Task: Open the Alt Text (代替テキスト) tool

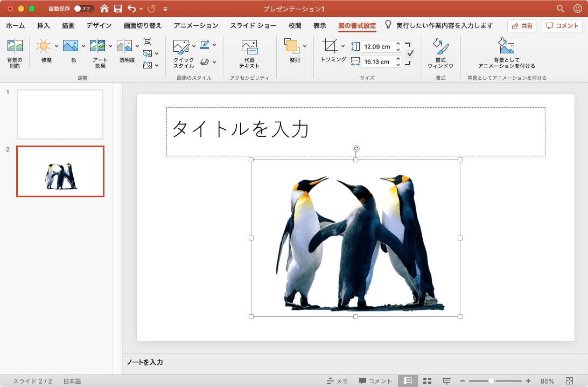Action: [249, 47]
